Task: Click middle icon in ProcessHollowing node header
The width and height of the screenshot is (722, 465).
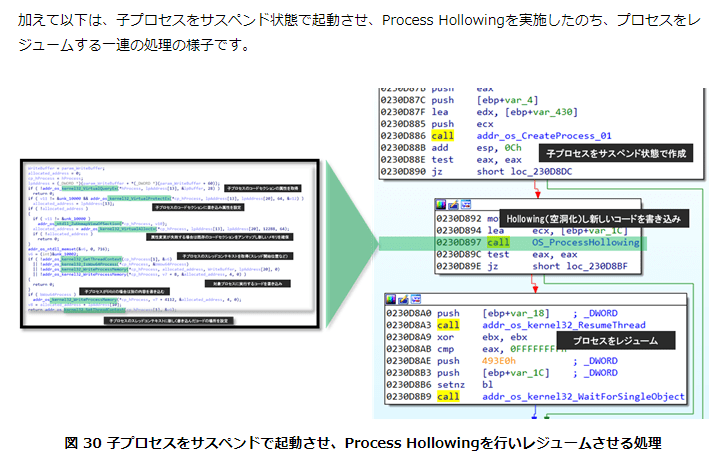Action: coord(453,204)
